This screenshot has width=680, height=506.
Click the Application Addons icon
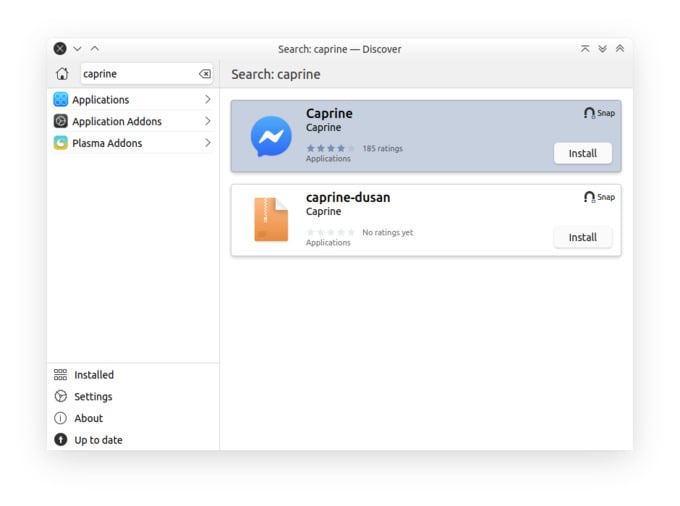click(61, 121)
